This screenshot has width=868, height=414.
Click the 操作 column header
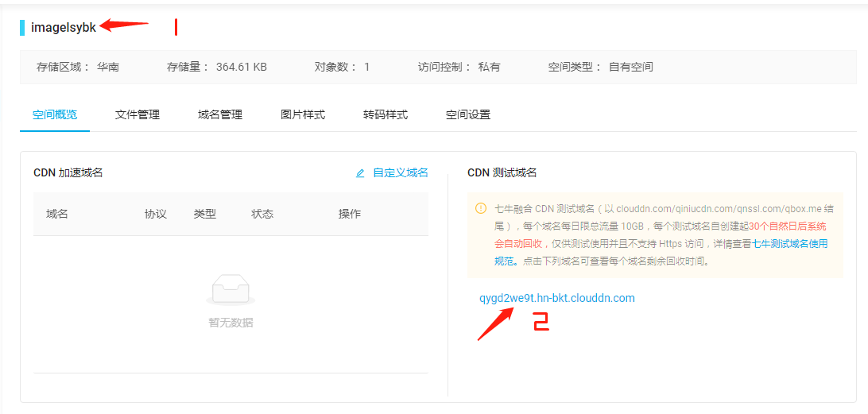point(350,214)
